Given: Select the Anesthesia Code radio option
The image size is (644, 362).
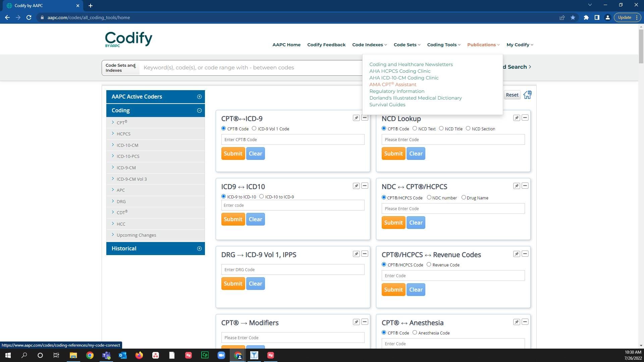Looking at the screenshot, I should tap(415, 333).
